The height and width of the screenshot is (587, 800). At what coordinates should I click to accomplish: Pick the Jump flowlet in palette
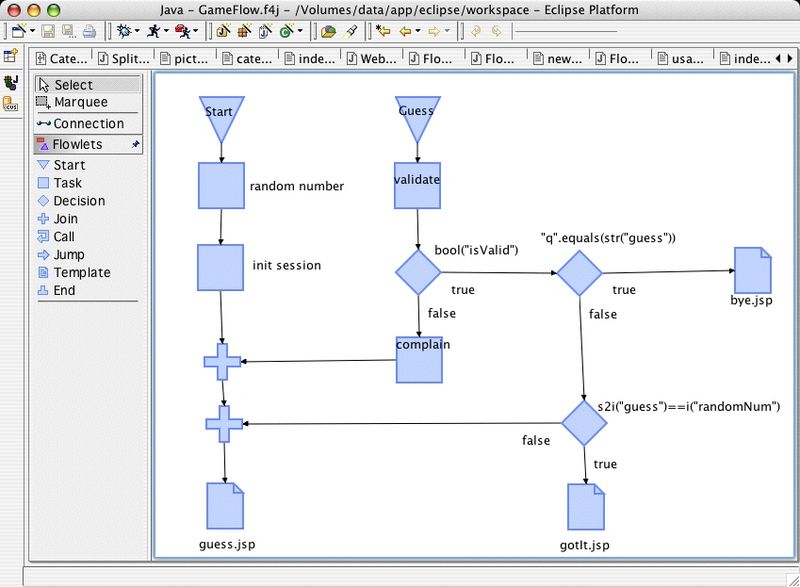coord(68,255)
